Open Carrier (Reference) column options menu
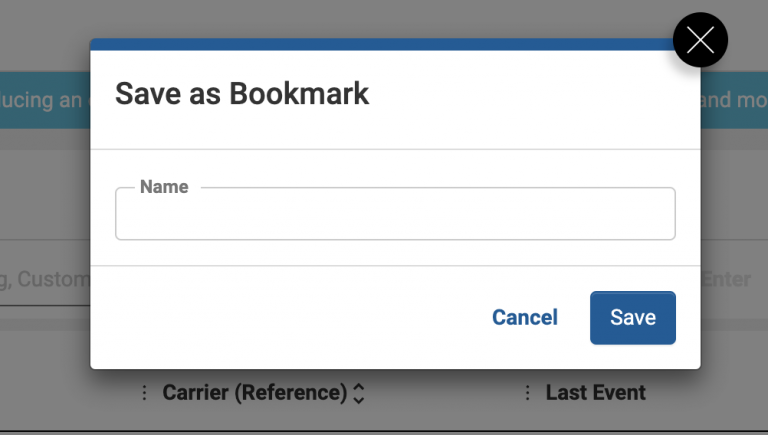Image resolution: width=768 pixels, height=435 pixels. pyautogui.click(x=144, y=392)
